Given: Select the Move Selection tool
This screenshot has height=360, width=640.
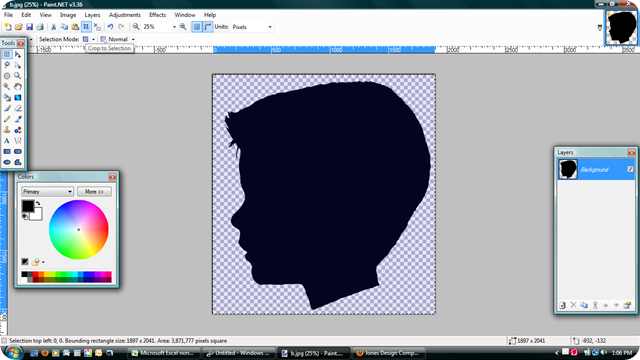Looking at the screenshot, I should [x=18, y=65].
